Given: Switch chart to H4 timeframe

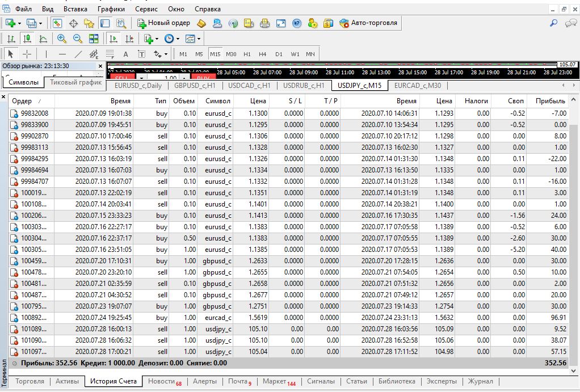Looking at the screenshot, I should tap(262, 54).
